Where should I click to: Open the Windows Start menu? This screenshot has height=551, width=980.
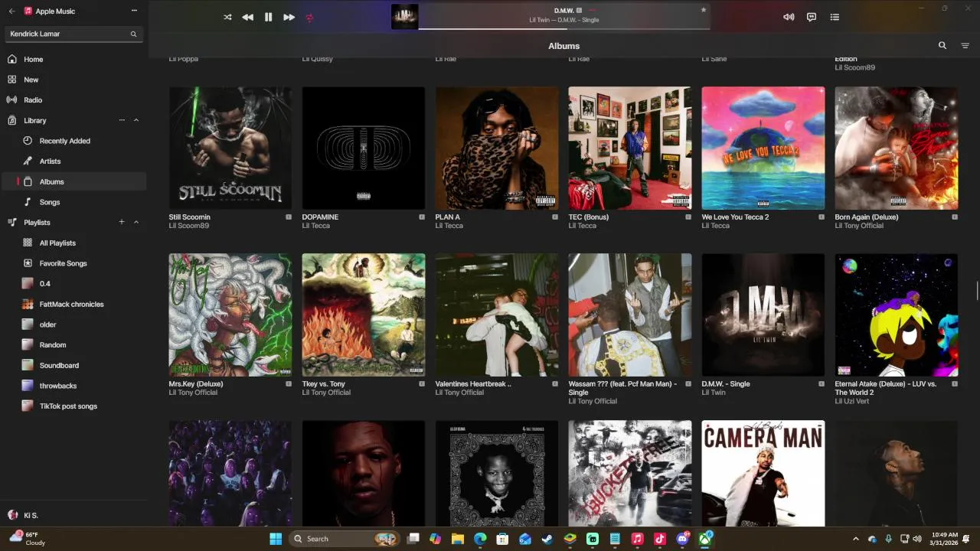click(276, 539)
